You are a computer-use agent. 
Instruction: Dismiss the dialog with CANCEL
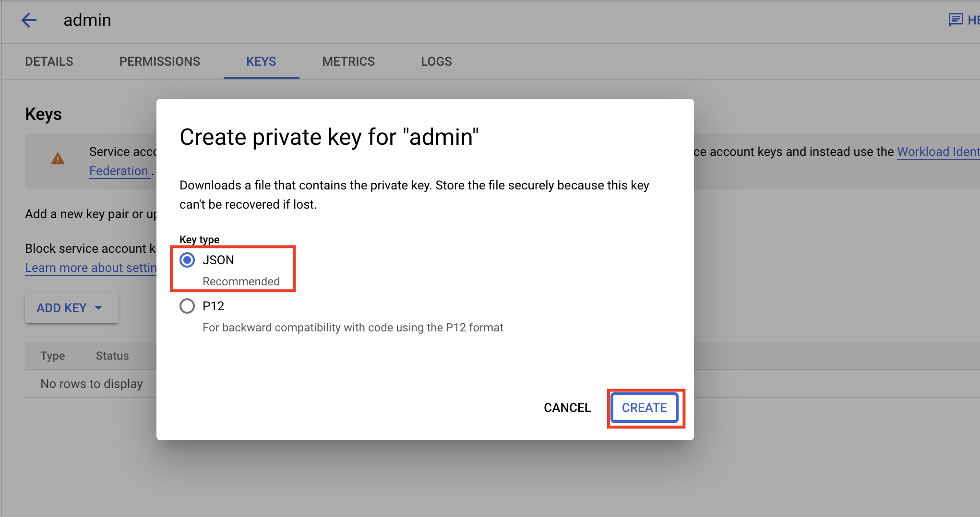click(567, 408)
